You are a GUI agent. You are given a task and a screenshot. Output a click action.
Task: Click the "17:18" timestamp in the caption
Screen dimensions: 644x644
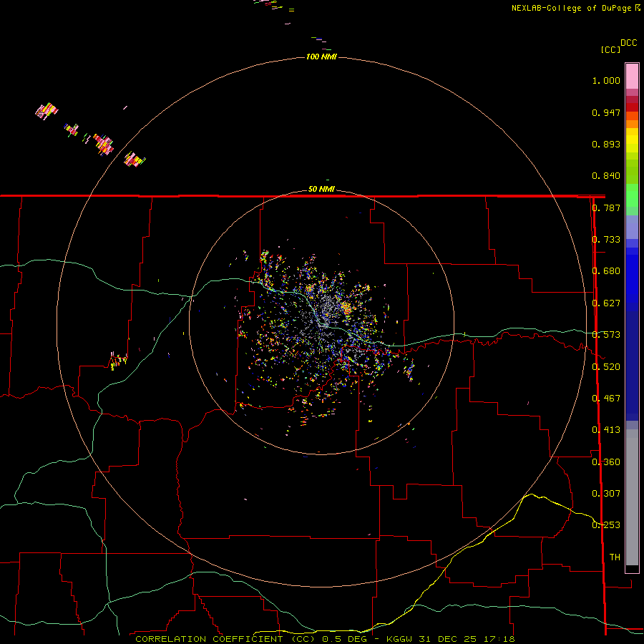click(x=499, y=639)
